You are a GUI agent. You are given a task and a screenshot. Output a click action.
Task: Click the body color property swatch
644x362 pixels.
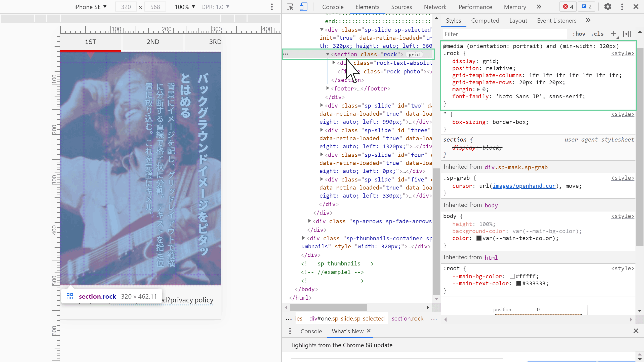479,238
